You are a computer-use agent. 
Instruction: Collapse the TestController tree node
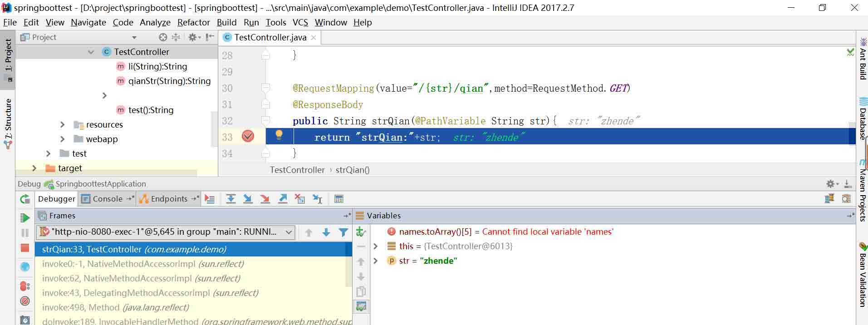91,52
